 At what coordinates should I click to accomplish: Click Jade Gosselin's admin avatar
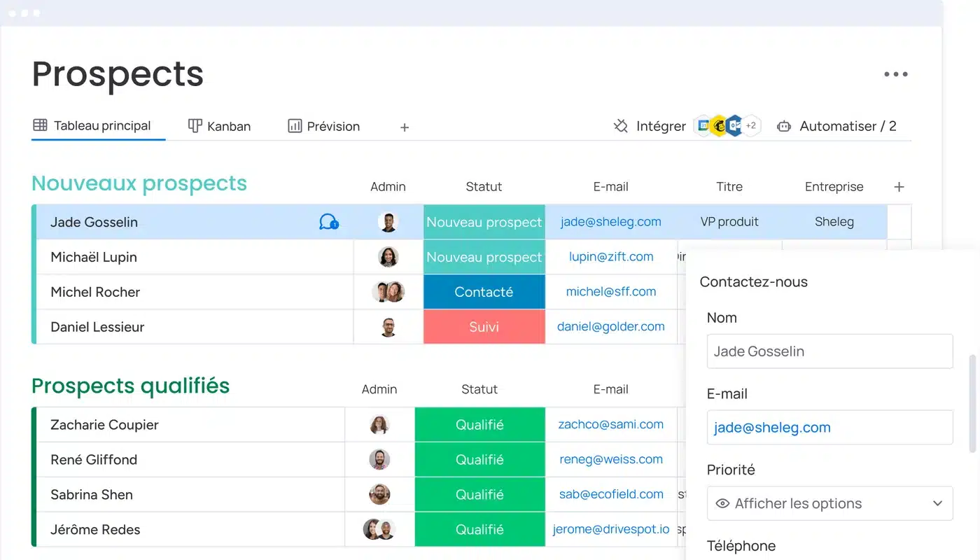coord(388,222)
